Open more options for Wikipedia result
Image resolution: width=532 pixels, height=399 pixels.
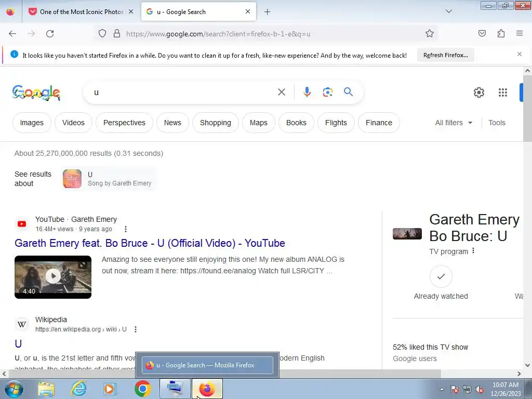click(x=136, y=329)
